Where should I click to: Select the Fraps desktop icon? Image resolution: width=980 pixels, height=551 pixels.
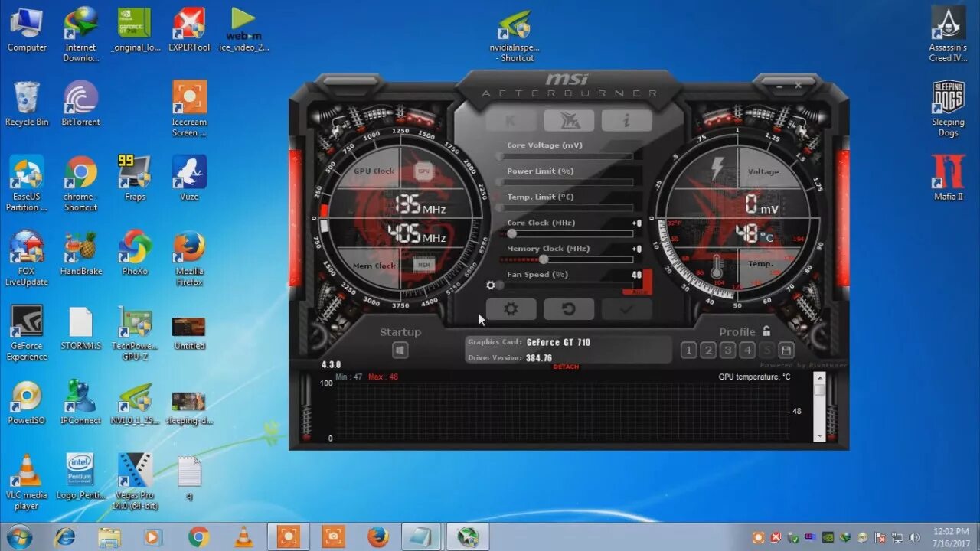tap(135, 178)
